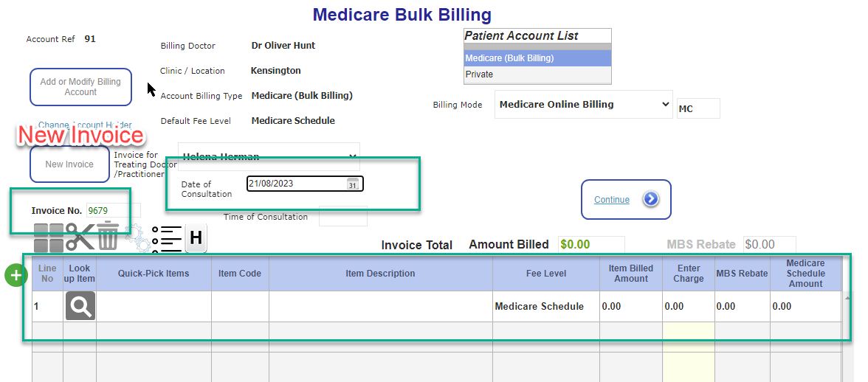868x382 pixels.
Task: Click the green plus add-line icon
Action: (x=16, y=275)
